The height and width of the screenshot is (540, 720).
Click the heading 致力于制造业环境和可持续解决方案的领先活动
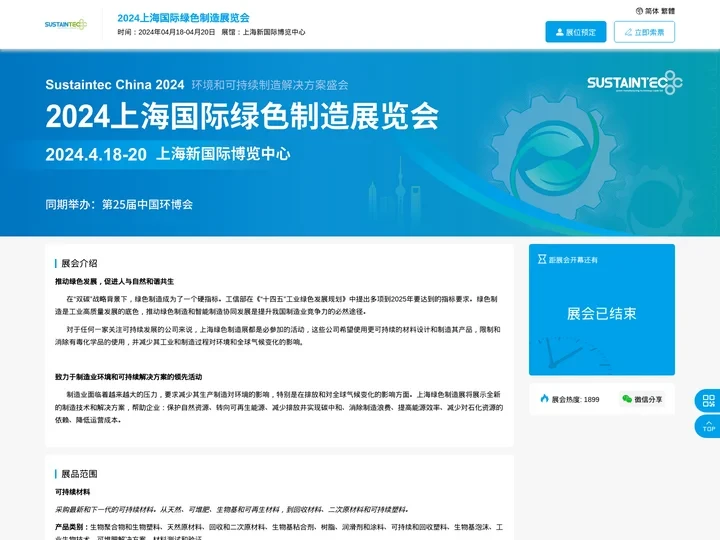pos(129,377)
